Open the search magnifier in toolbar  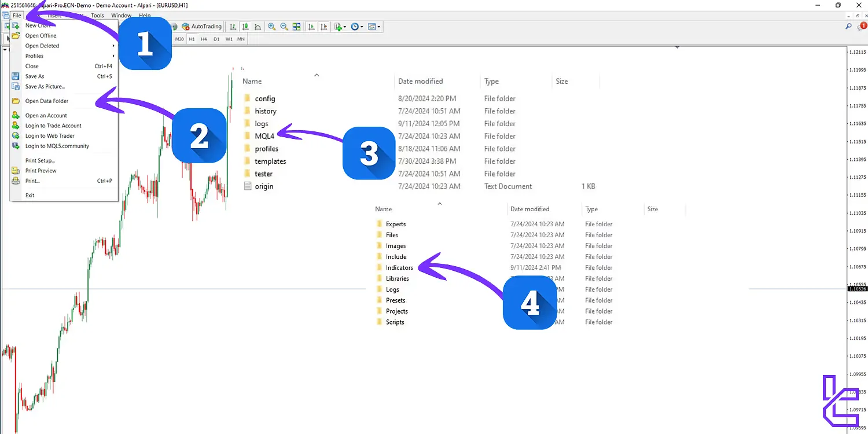pyautogui.click(x=848, y=27)
